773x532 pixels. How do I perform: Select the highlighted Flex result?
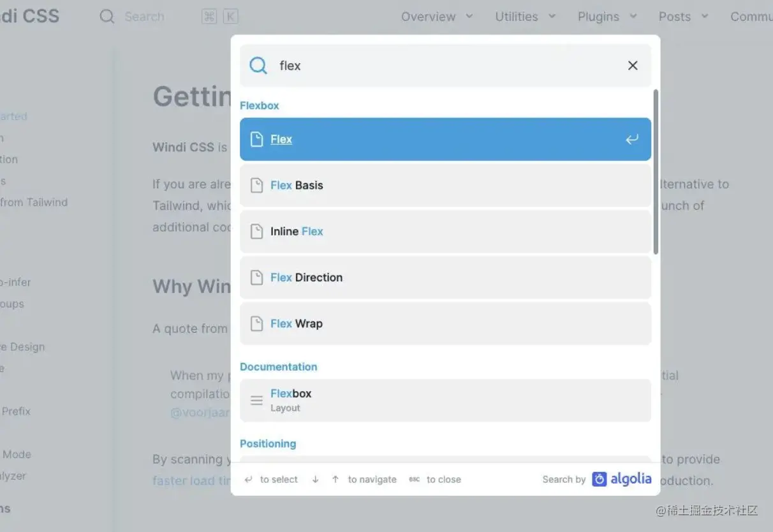point(445,139)
